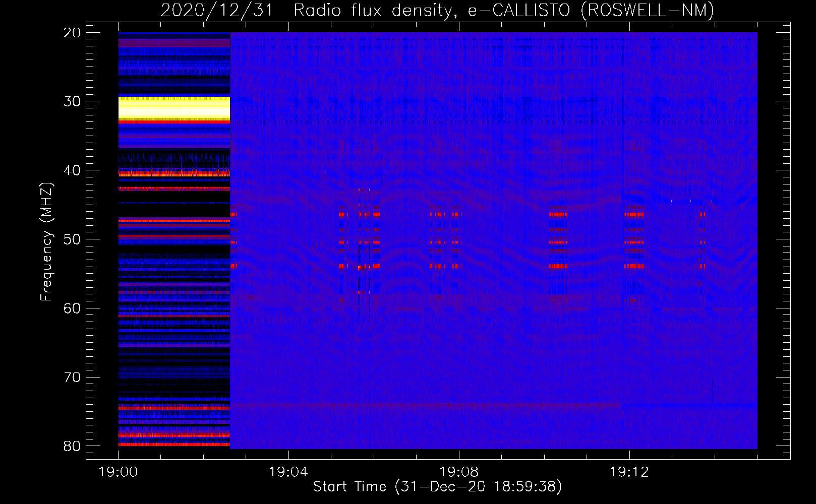Click the '19:04' time tick label

(x=288, y=472)
